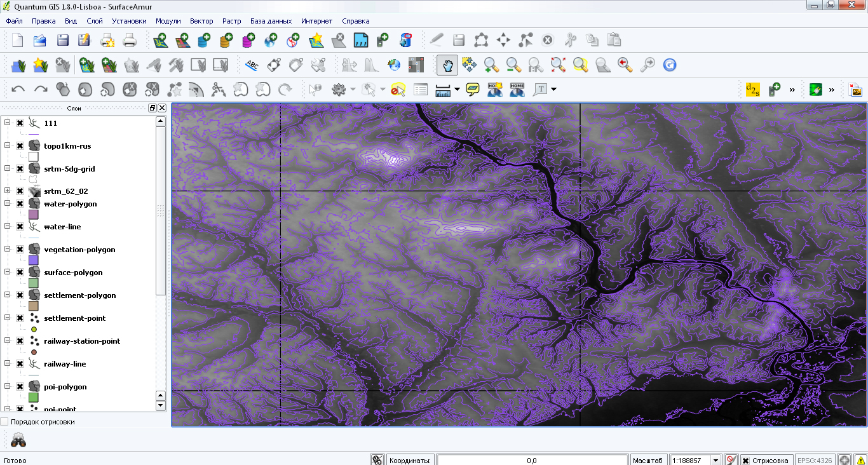
Task: Collapse the 111 layer node
Action: [7, 123]
